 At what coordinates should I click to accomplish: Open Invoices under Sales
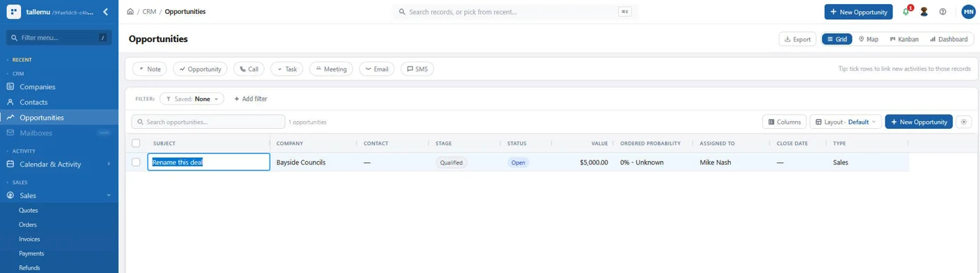(30, 239)
